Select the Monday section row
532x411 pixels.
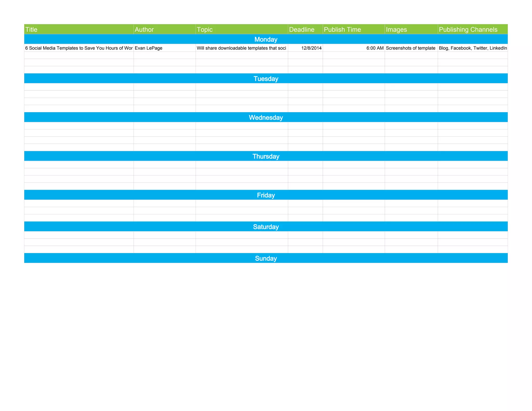point(266,39)
